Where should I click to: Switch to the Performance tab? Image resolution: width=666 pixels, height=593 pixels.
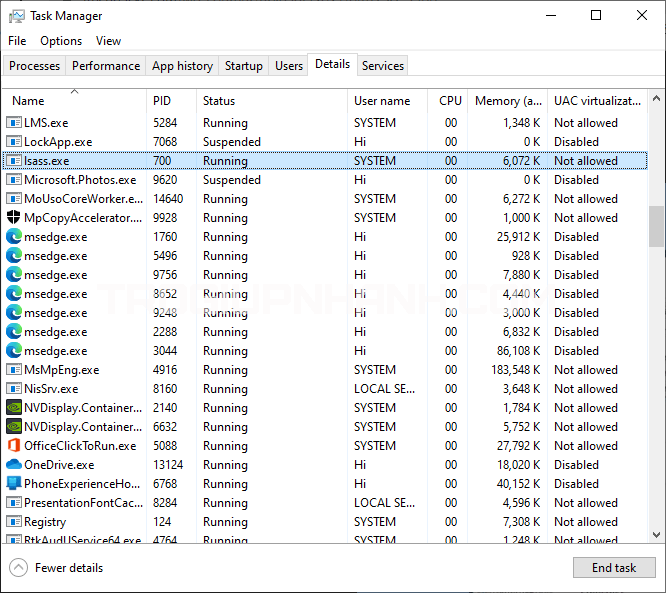[x=106, y=66]
